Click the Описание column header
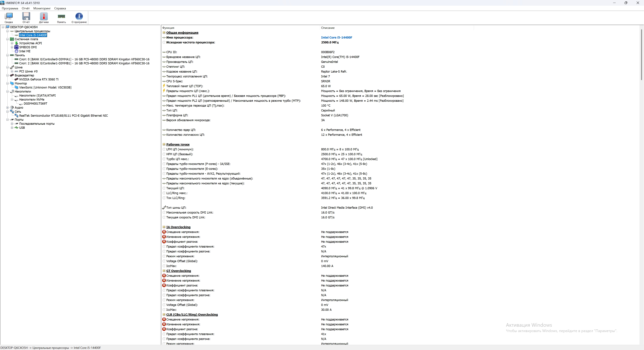Screen dimensions: 644x350 (x=328, y=28)
